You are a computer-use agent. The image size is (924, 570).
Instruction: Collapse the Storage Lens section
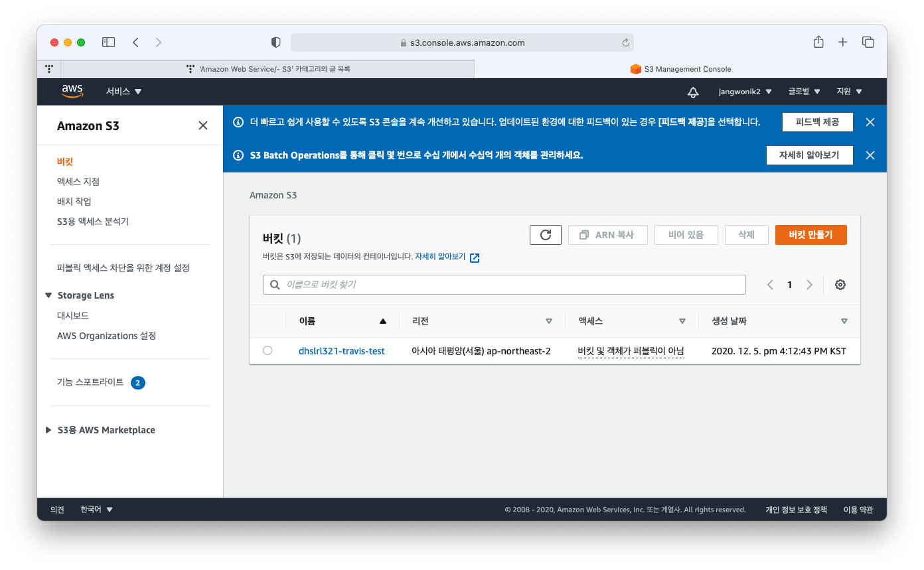click(x=48, y=295)
